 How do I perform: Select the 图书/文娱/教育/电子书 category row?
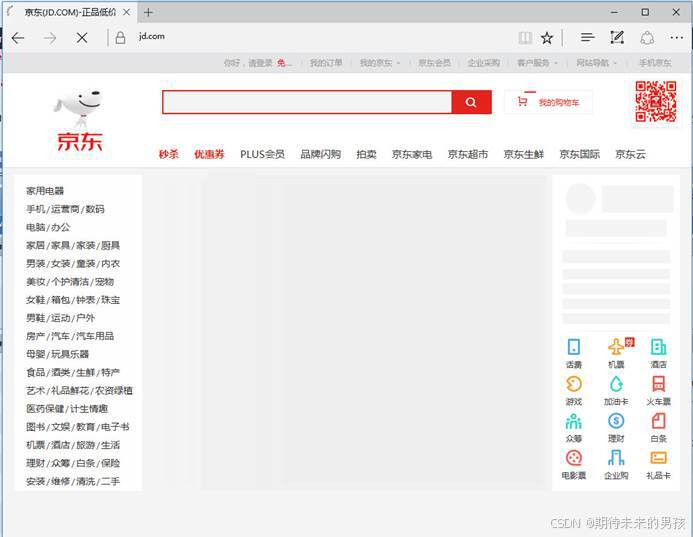78,427
